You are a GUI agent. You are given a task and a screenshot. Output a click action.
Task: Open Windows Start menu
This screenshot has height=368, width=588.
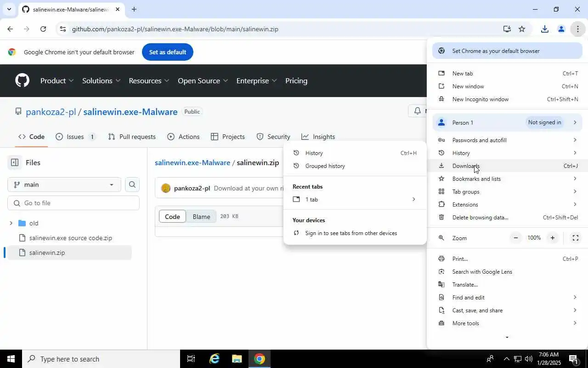point(11,359)
